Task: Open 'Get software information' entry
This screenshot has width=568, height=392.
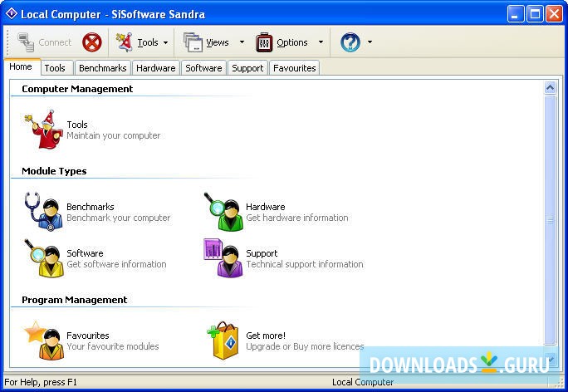Action: 116,264
